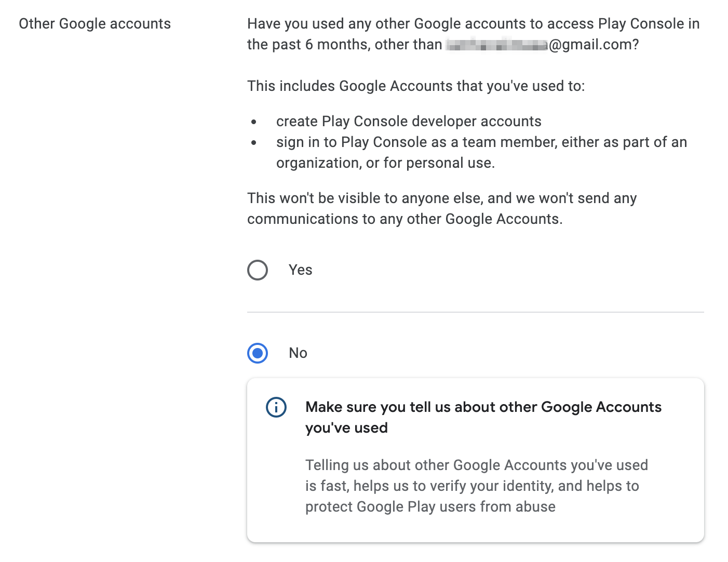Click the "Yes" option label
Viewport: 728px width, 562px height.
[300, 270]
